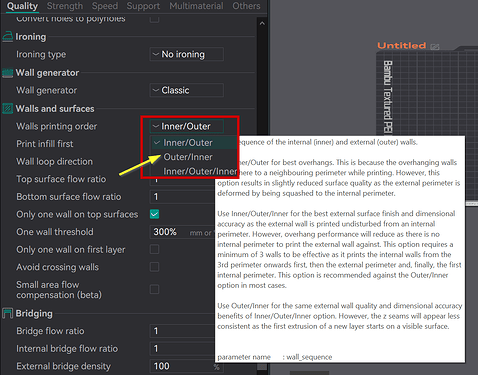Click the scroll-up arrow in settings panel
478x375 pixels.
[x=262, y=23]
